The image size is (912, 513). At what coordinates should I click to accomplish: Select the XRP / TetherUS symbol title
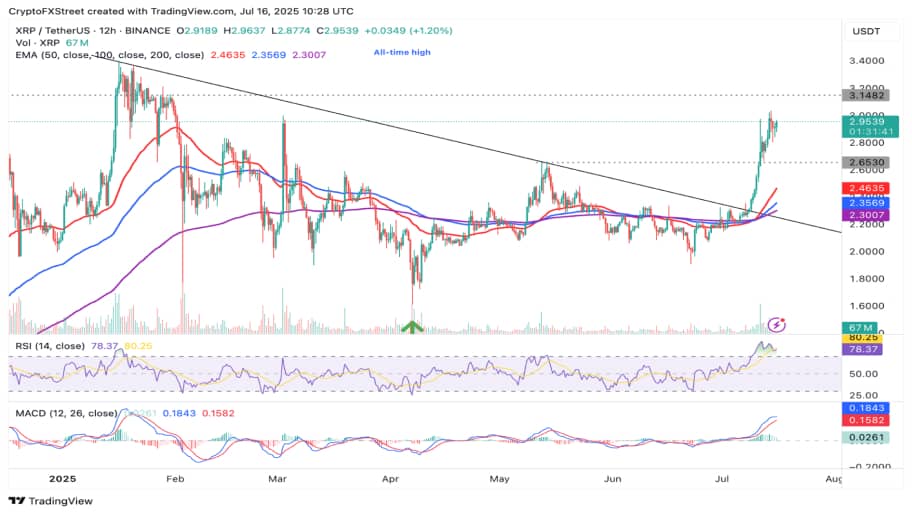click(x=93, y=31)
